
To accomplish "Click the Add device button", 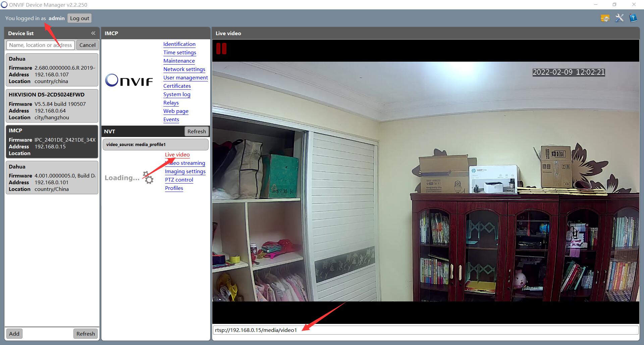I will [x=14, y=334].
